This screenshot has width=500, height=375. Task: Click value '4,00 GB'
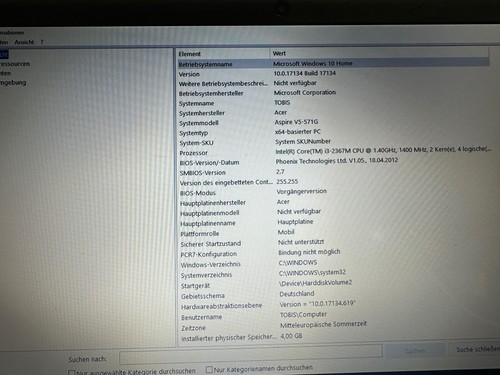click(x=291, y=336)
